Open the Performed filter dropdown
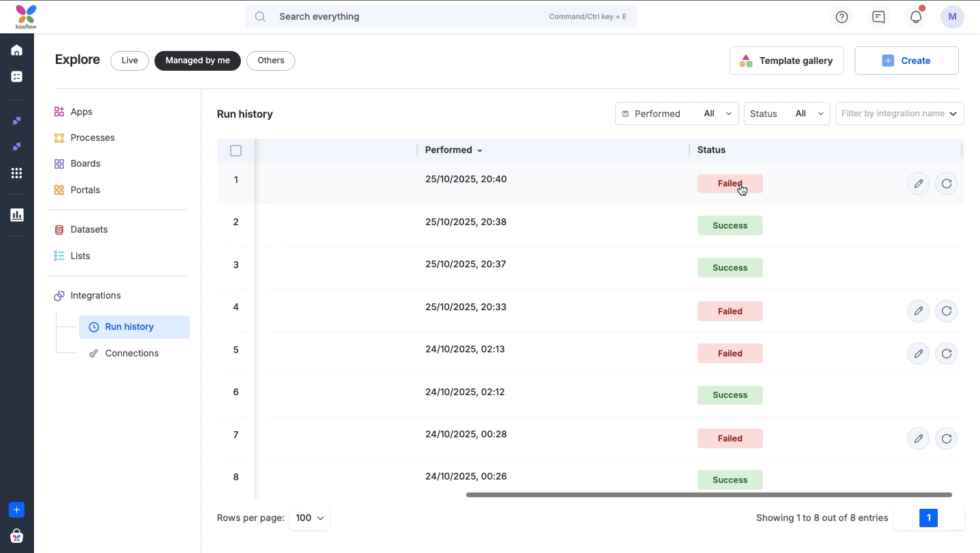980x553 pixels. click(676, 114)
